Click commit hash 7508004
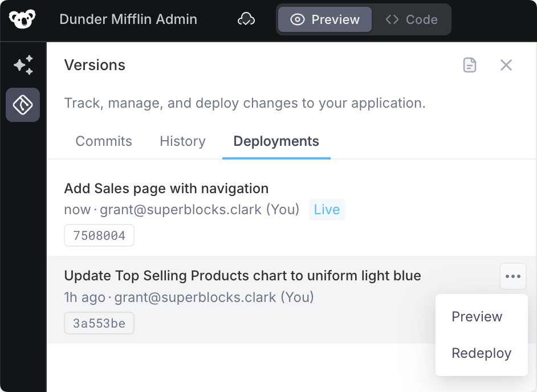 tap(99, 235)
